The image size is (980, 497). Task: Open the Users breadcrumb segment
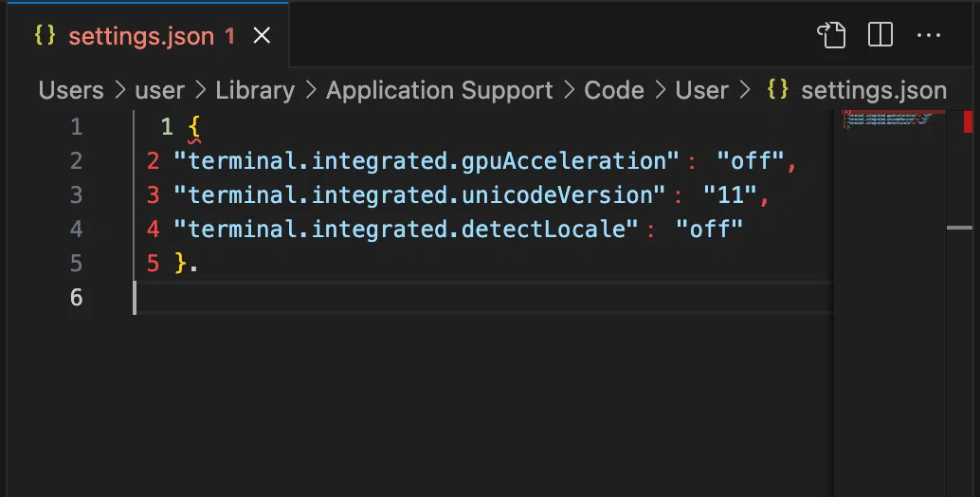point(71,91)
